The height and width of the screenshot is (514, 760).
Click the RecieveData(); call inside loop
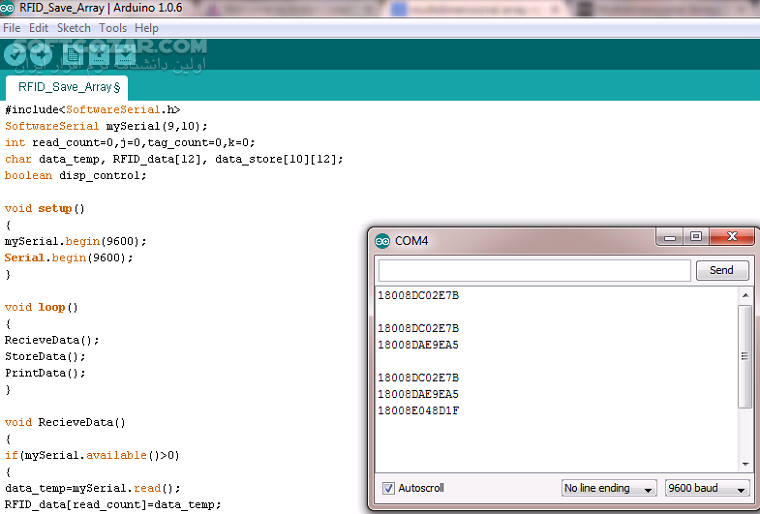pos(52,340)
